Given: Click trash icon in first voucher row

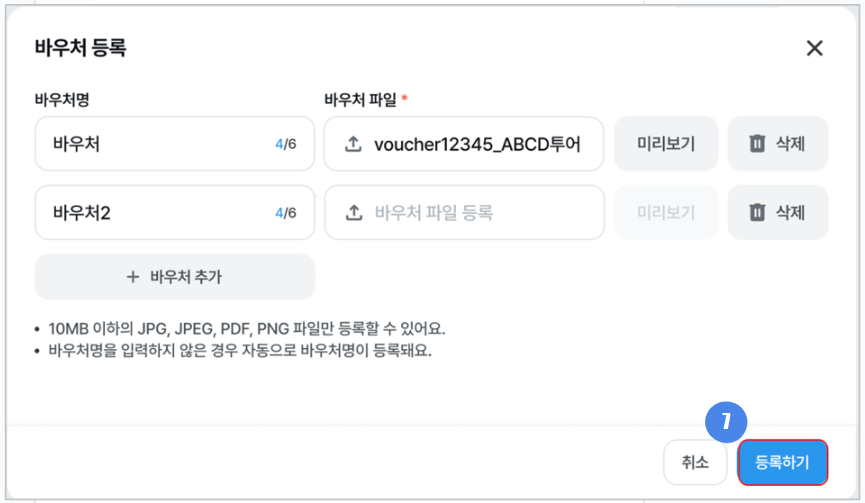Looking at the screenshot, I should pyautogui.click(x=757, y=144).
